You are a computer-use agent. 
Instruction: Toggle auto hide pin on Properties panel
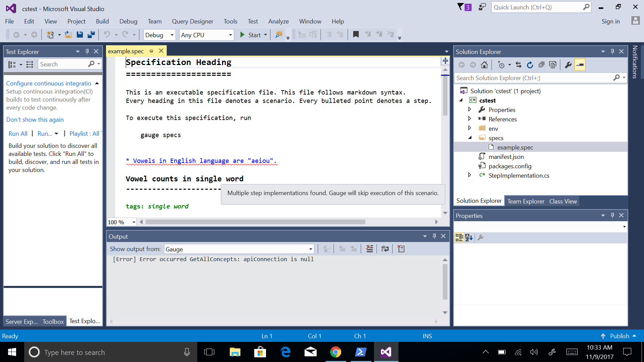pos(612,216)
